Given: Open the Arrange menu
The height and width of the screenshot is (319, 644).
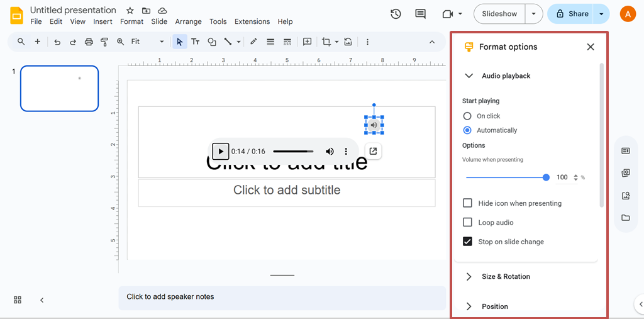Looking at the screenshot, I should coord(188,21).
